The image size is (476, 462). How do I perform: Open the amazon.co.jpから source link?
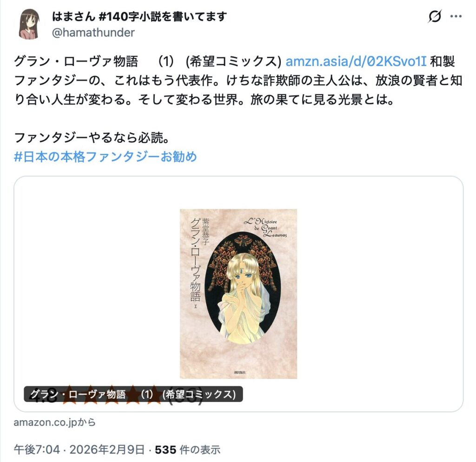[x=55, y=422]
